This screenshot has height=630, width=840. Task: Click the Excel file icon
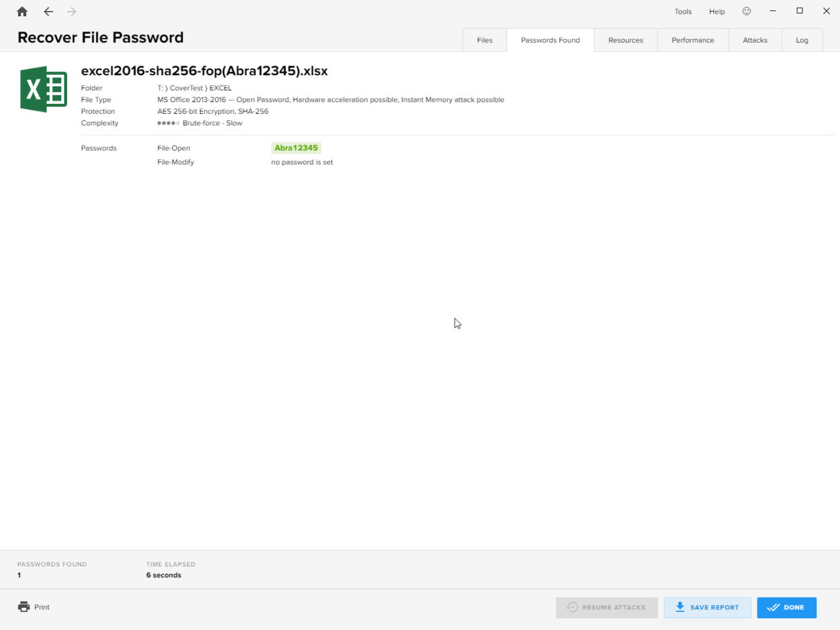point(43,89)
